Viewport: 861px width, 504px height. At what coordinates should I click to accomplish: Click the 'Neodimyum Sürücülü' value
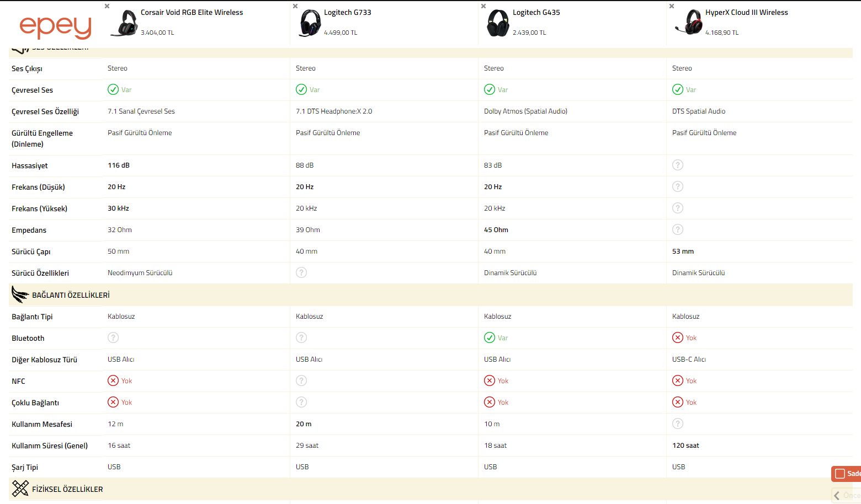[x=140, y=273]
